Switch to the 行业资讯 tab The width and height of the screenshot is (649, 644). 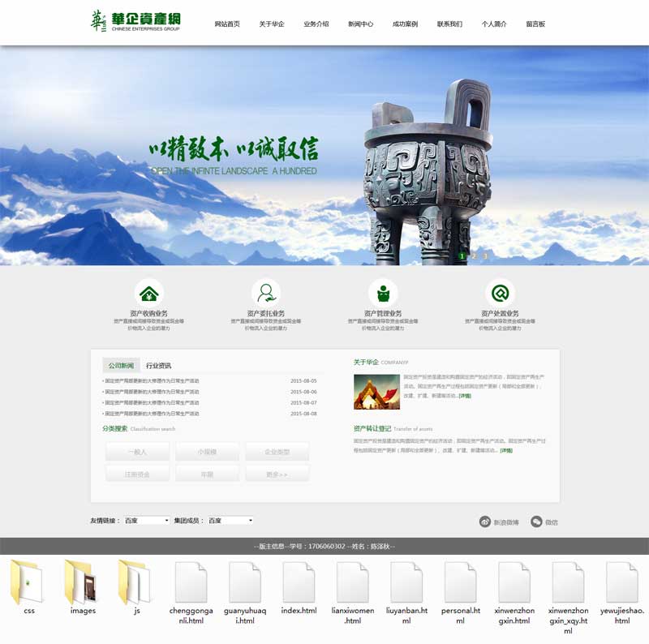(158, 366)
